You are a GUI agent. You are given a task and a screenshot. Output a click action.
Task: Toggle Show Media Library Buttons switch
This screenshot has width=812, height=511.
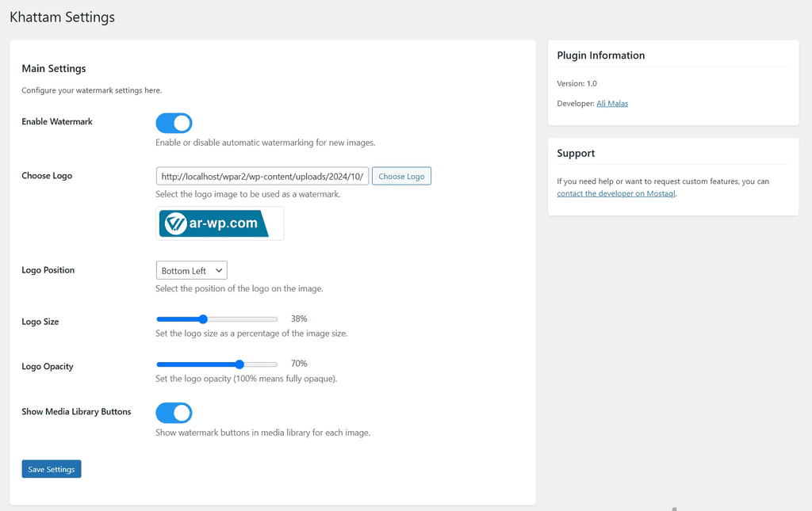click(174, 413)
